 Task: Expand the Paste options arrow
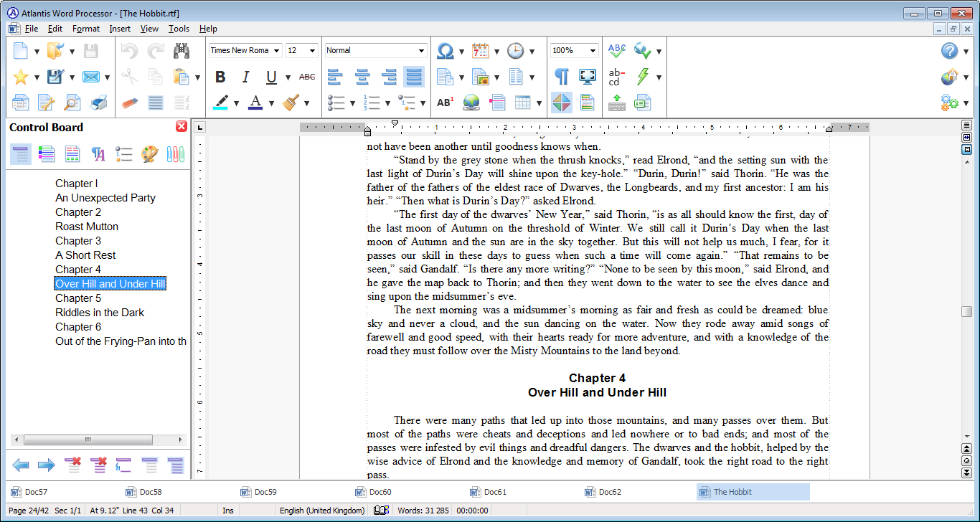197,77
